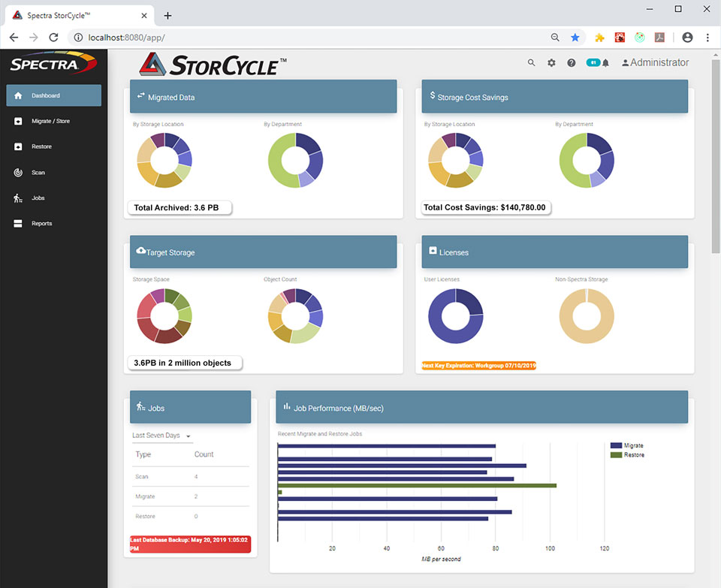This screenshot has width=721, height=588.
Task: Open the browser zoom magnifier icon
Action: (x=555, y=38)
